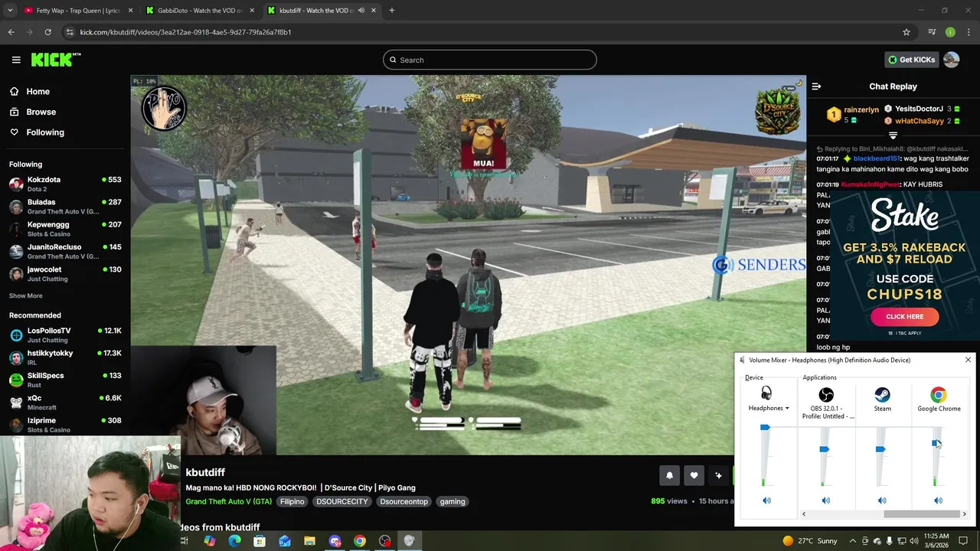Mute OBS in Volume Mixer

click(826, 500)
